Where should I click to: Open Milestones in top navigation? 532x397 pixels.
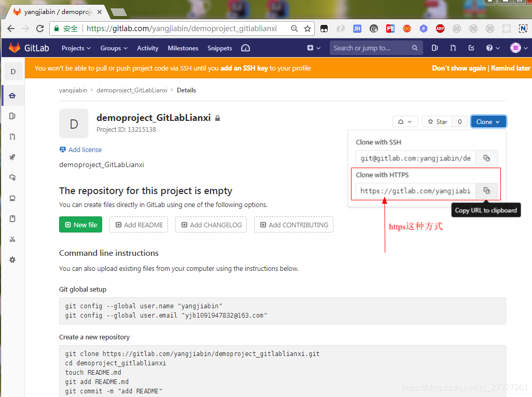(x=183, y=48)
